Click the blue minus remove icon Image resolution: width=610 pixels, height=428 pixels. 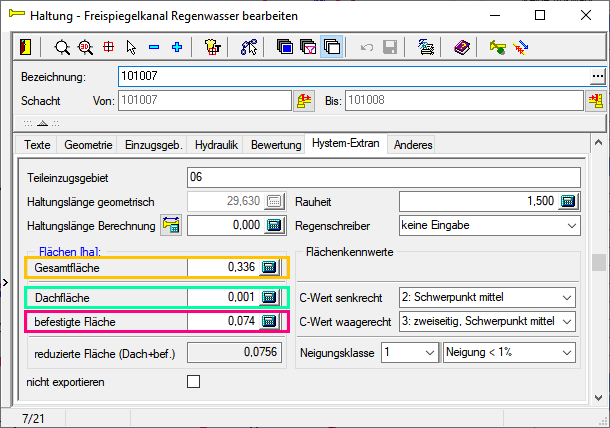coord(154,47)
